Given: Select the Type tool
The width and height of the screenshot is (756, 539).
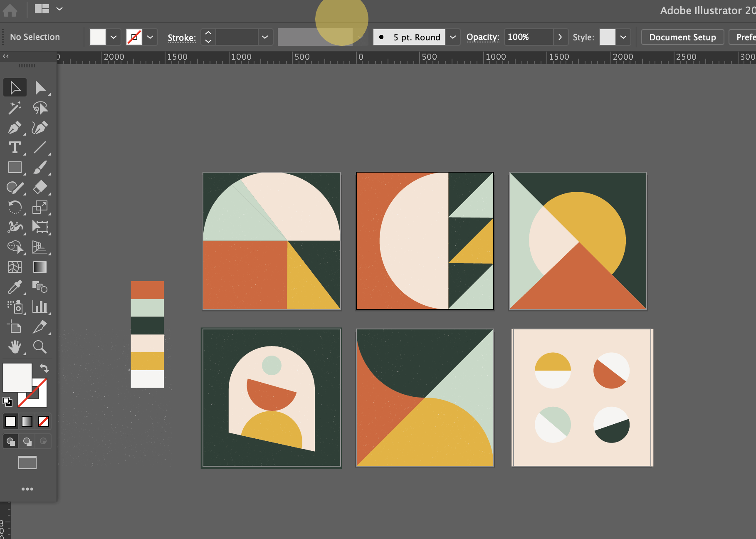Looking at the screenshot, I should [x=15, y=147].
